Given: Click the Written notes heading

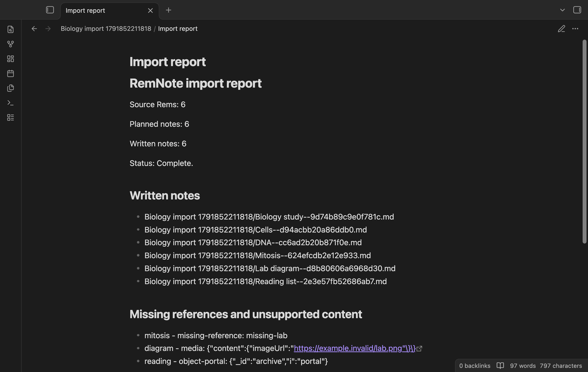Looking at the screenshot, I should coord(165,196).
